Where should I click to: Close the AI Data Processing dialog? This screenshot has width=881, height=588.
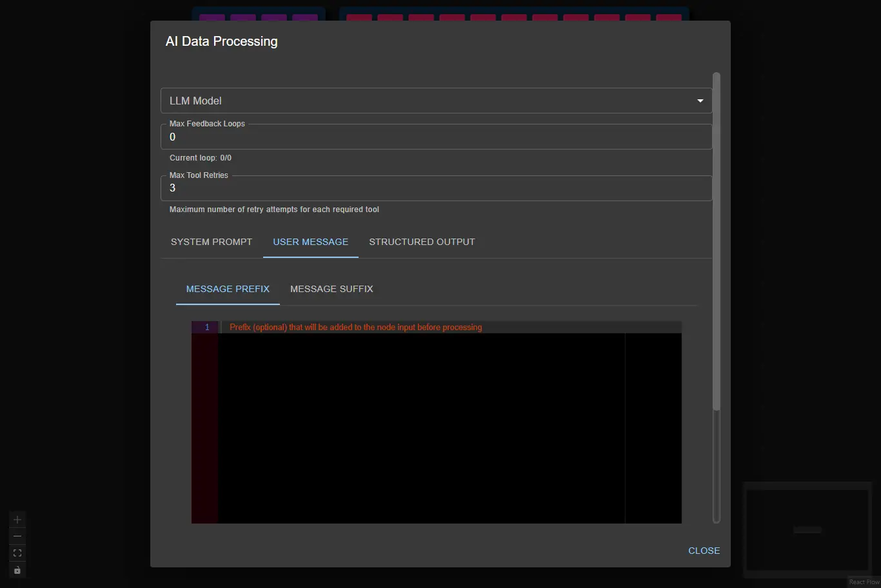click(x=704, y=551)
